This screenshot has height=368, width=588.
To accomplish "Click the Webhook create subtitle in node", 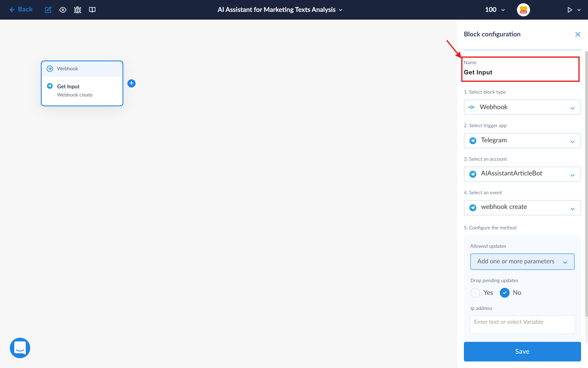I will pos(75,95).
